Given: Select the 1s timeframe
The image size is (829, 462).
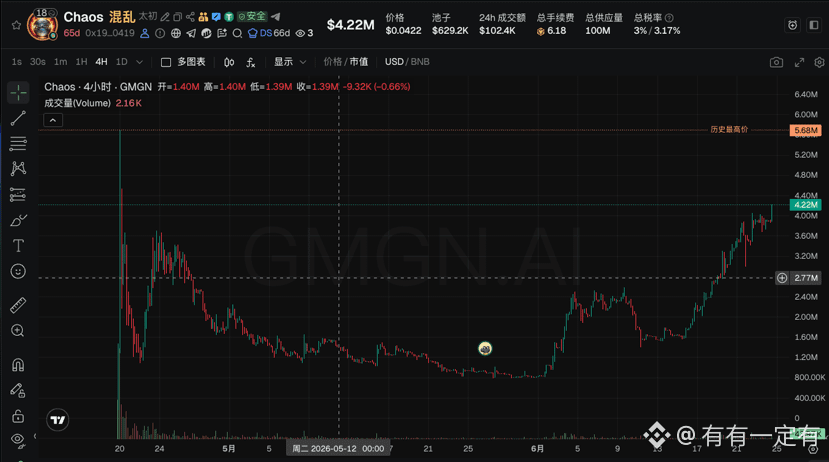Looking at the screenshot, I should 17,62.
